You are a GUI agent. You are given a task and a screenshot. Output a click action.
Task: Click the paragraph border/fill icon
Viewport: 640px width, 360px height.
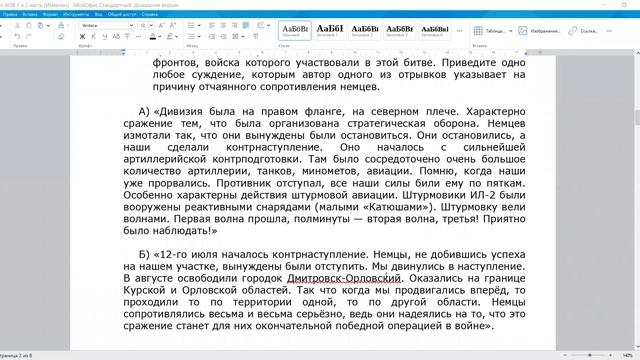[x=260, y=25]
